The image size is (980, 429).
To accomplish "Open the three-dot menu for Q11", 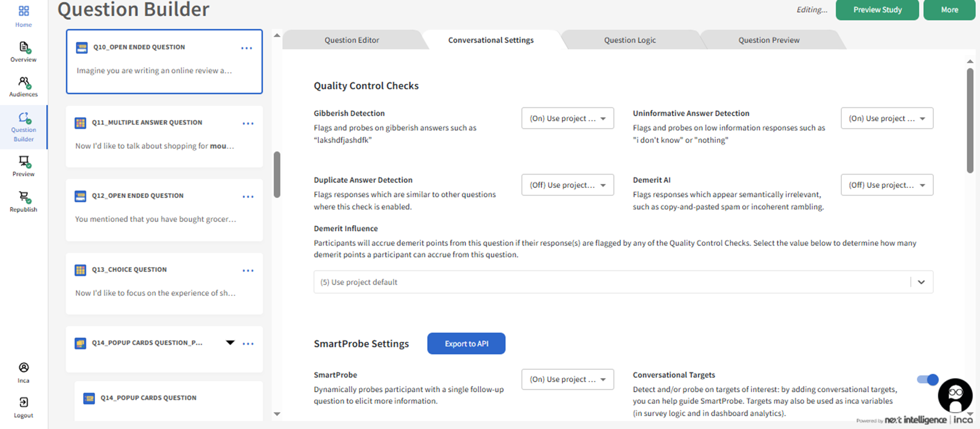I will (248, 124).
